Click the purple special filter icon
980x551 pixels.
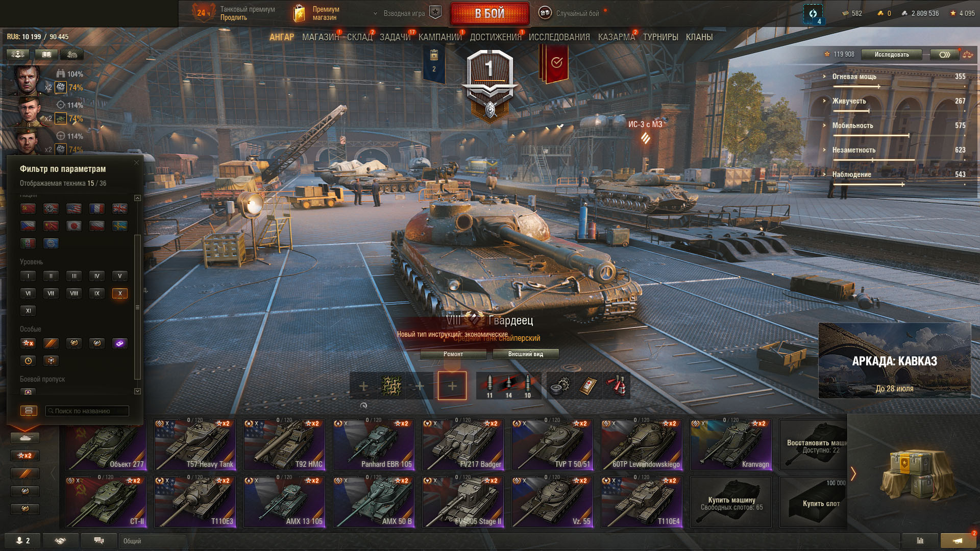point(120,343)
